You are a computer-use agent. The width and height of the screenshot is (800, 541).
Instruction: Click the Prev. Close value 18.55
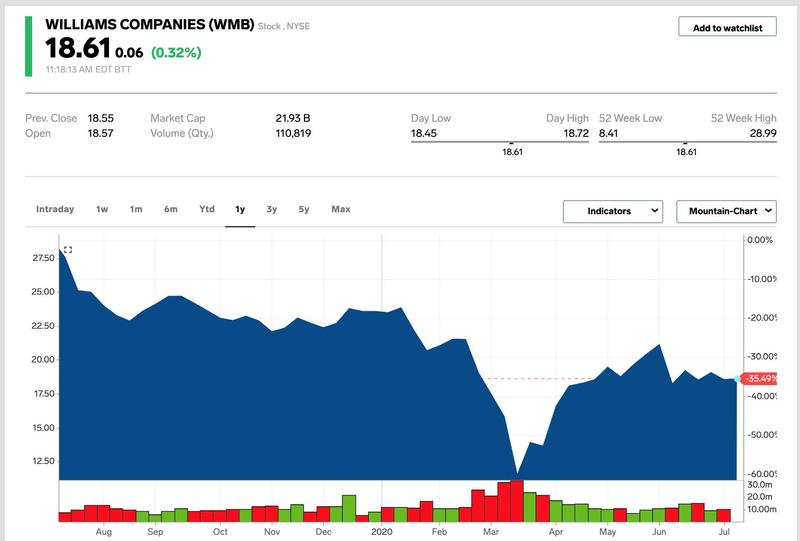click(x=101, y=118)
